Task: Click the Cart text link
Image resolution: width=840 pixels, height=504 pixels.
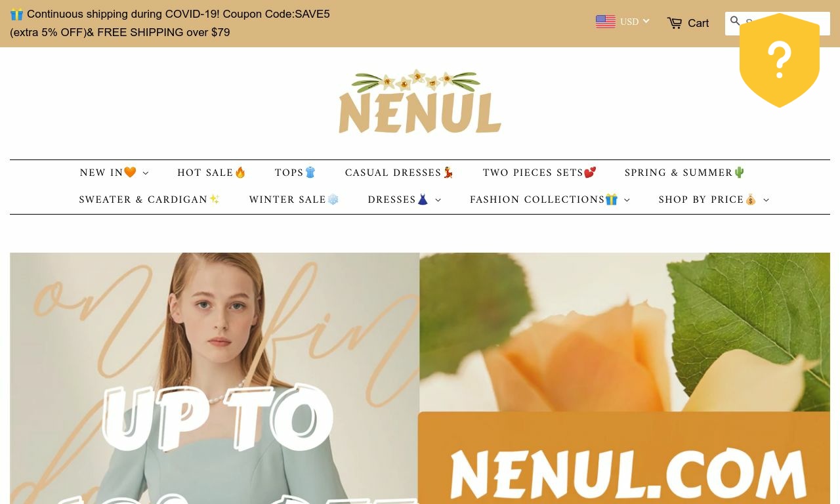Action: point(698,23)
